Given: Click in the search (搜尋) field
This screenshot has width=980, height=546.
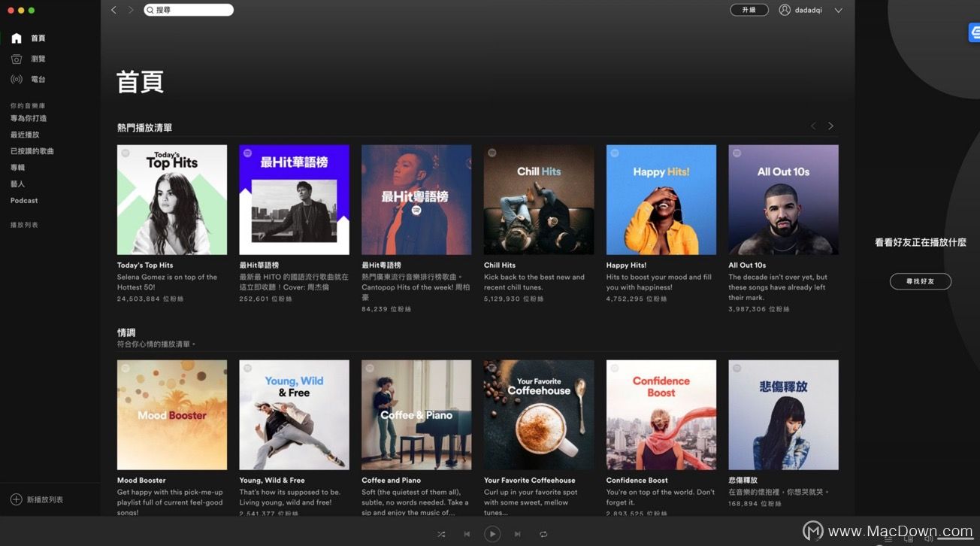Looking at the screenshot, I should coord(189,10).
